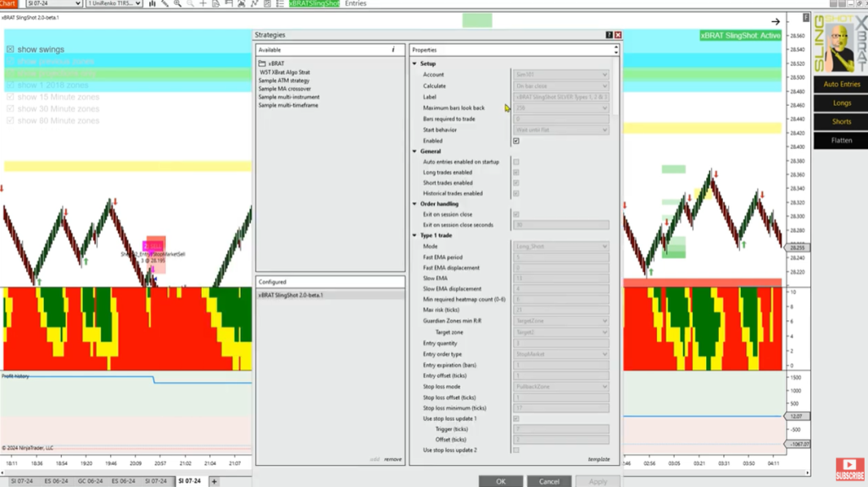Screen dimensions: 868x487
Task: Collapse the Type 1 trade section
Action: click(415, 235)
